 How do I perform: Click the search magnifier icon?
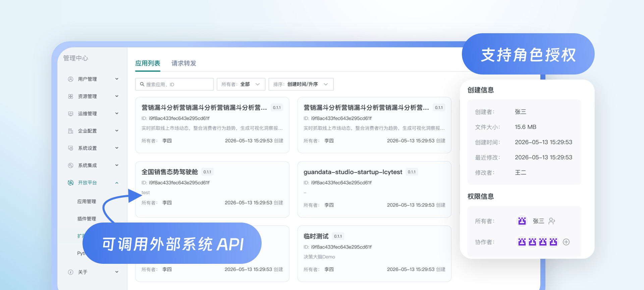(x=142, y=84)
